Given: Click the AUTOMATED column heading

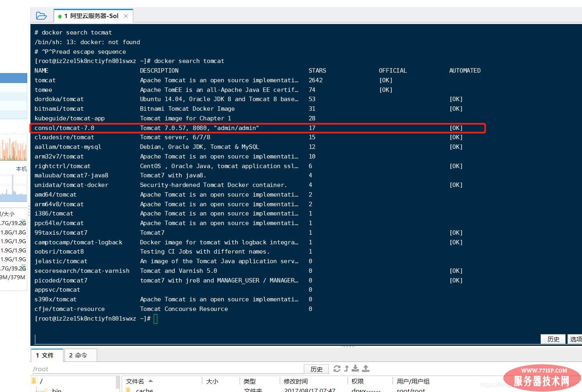Looking at the screenshot, I should tap(465, 71).
